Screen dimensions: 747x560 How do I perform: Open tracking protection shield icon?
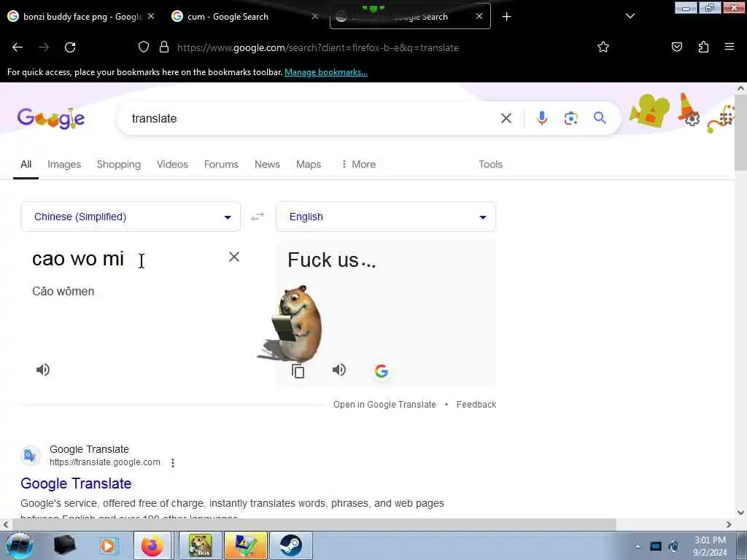pos(144,47)
